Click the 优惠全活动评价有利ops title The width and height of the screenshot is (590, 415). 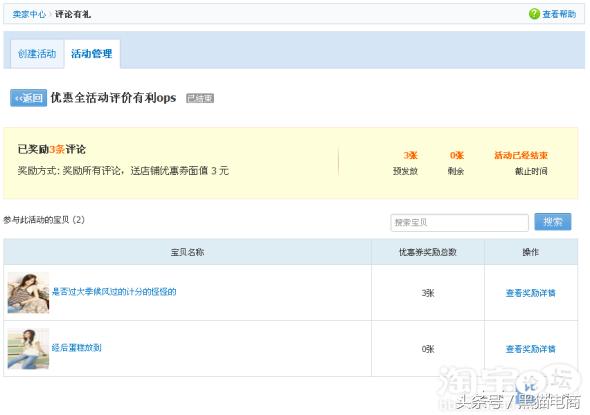[x=113, y=98]
